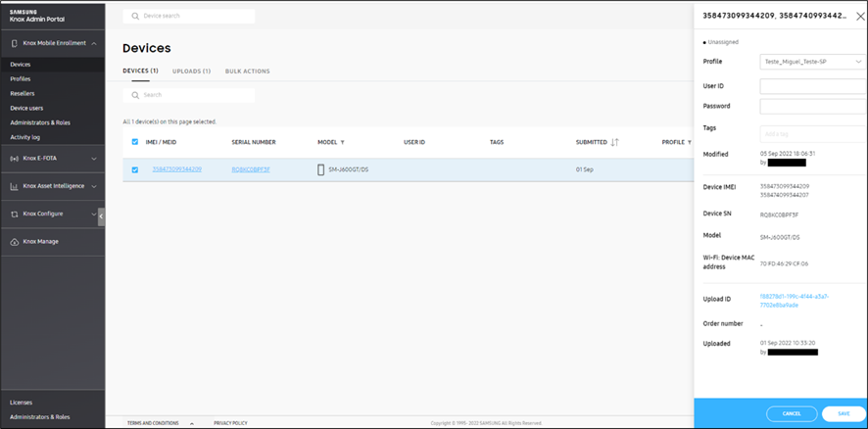Click the Password input field

[x=812, y=107]
